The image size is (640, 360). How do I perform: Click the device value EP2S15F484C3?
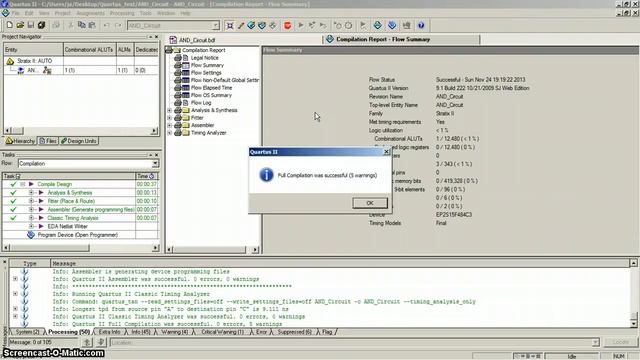(453, 215)
